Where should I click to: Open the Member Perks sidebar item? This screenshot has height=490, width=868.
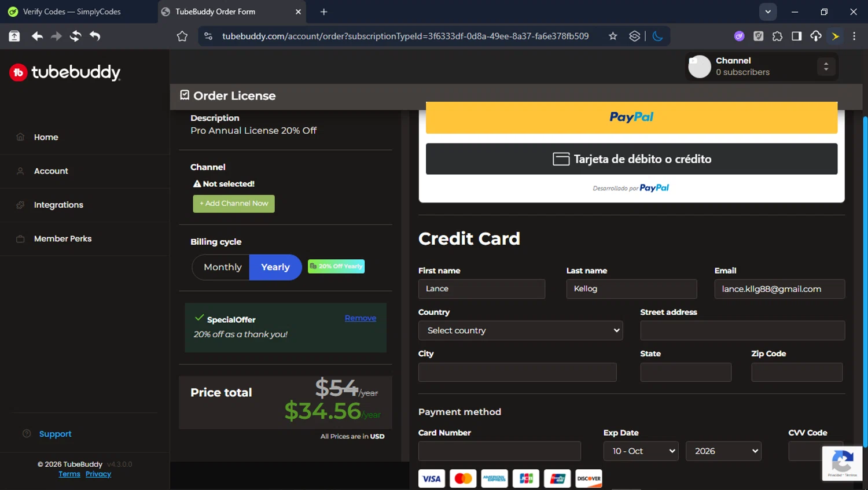62,238
